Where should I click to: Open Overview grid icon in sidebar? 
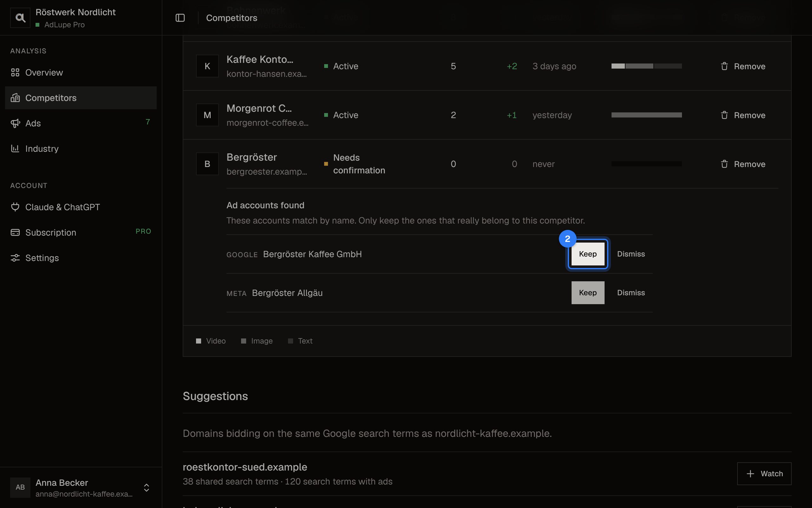[15, 72]
